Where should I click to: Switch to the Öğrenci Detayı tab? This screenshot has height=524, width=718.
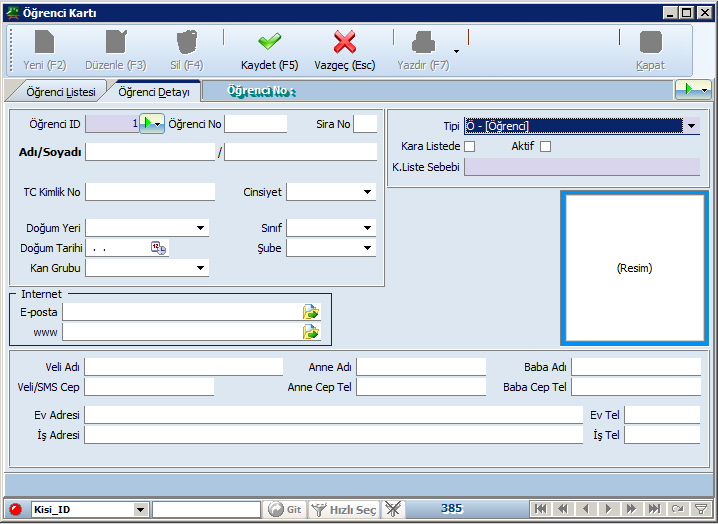point(154,92)
